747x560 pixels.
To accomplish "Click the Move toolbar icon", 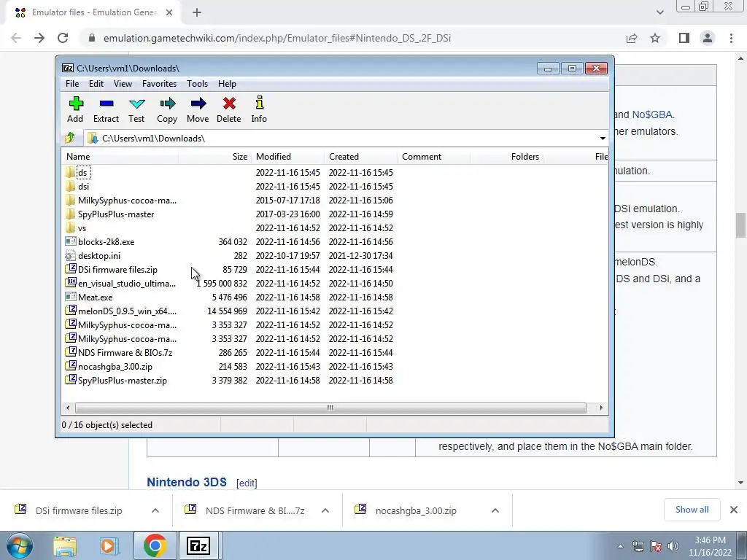I will [198, 104].
